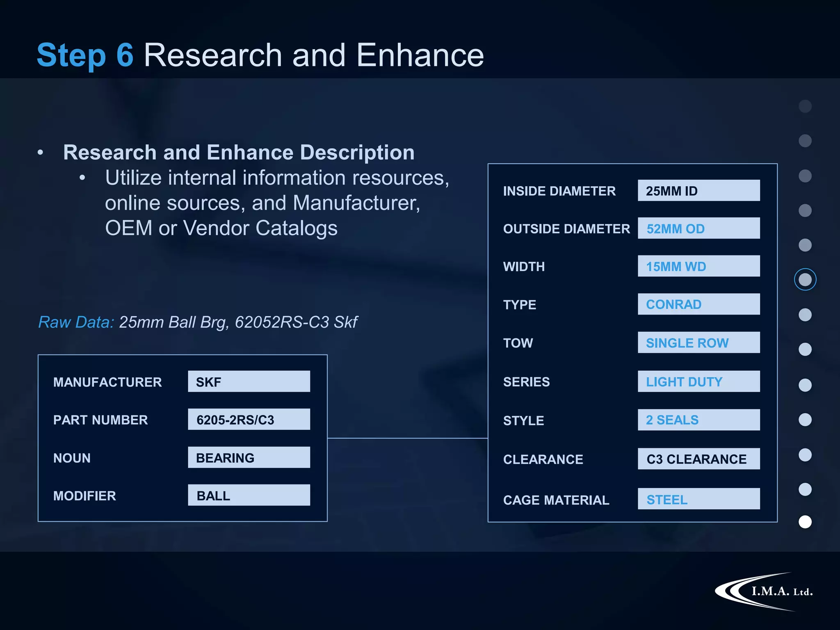Click the highlighted sixth step navigation dot
The width and height of the screenshot is (840, 630).
click(805, 280)
